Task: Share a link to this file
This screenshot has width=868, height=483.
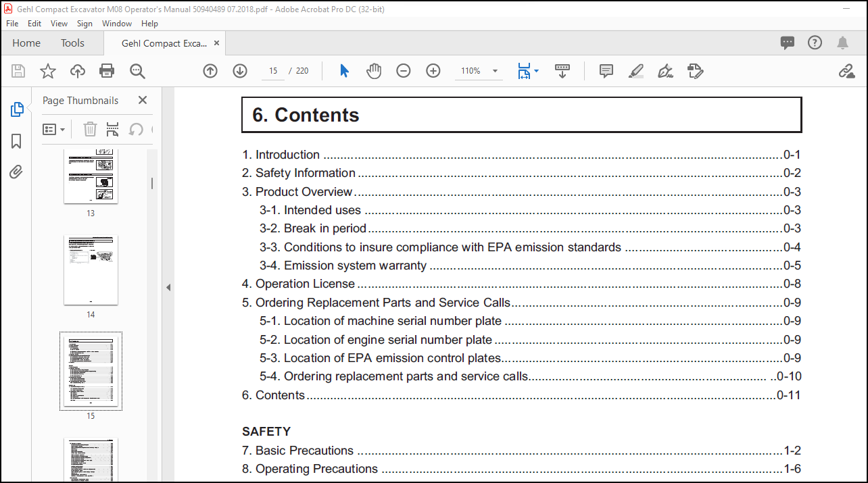Action: coord(846,71)
